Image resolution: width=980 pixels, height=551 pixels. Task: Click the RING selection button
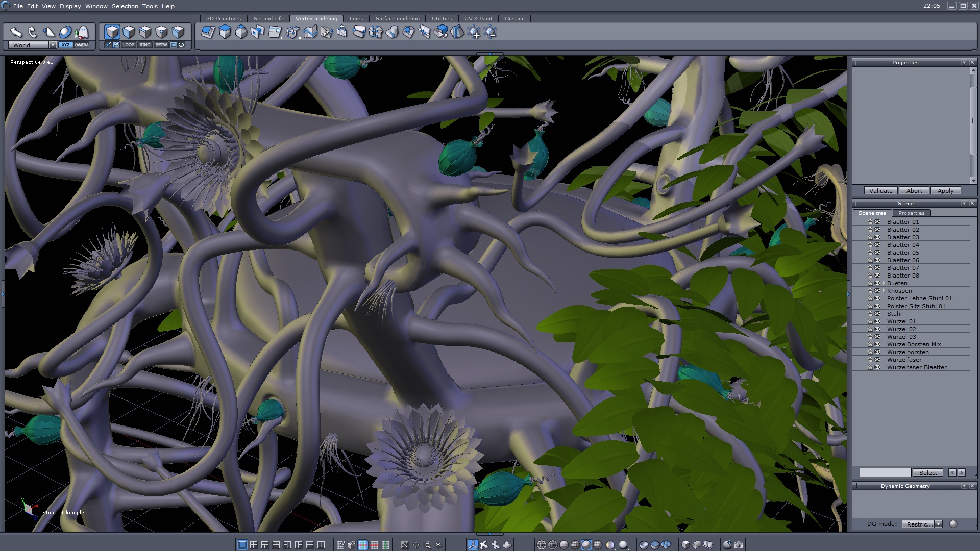coord(145,45)
